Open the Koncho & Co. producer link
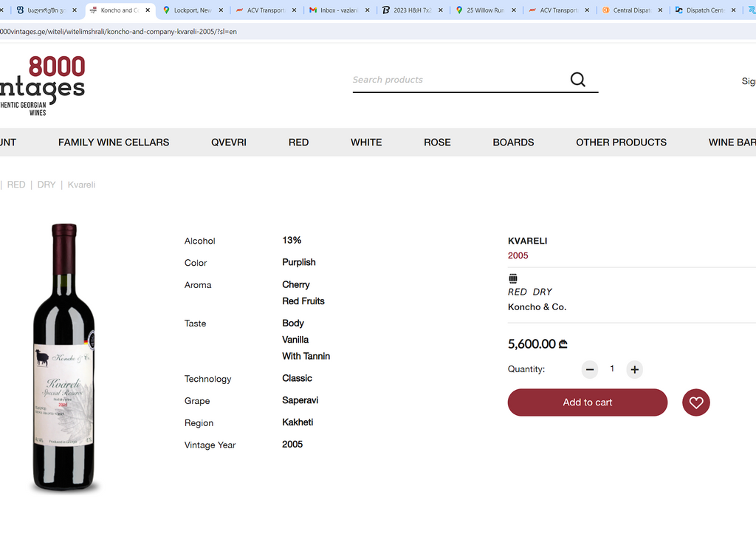The height and width of the screenshot is (545, 756). tap(537, 306)
